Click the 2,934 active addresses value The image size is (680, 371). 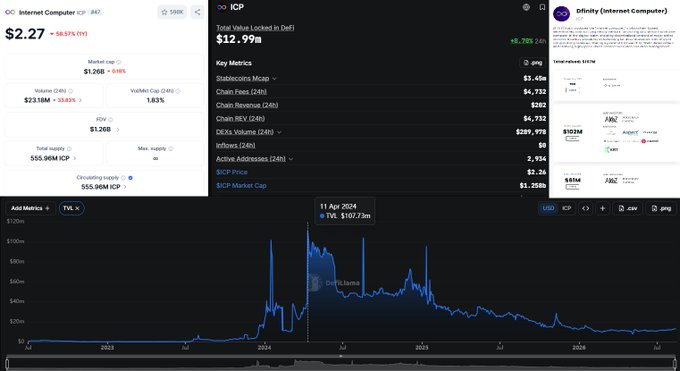tap(536, 159)
